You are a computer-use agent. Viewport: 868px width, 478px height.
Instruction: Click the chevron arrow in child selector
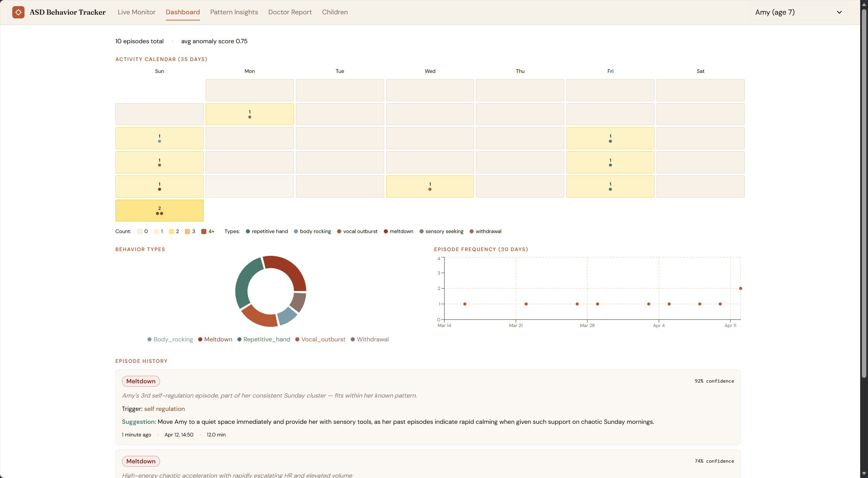[839, 12]
